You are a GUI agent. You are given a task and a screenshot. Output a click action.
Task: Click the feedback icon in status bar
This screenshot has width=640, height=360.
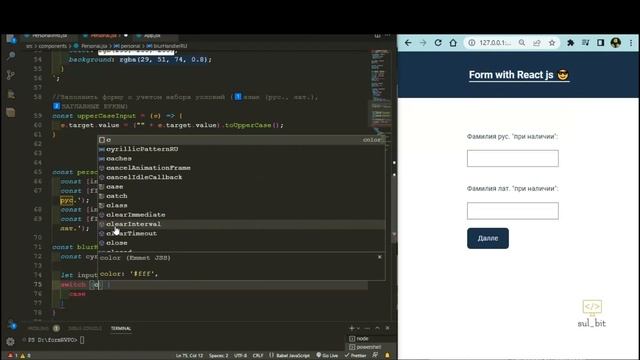[x=376, y=356]
